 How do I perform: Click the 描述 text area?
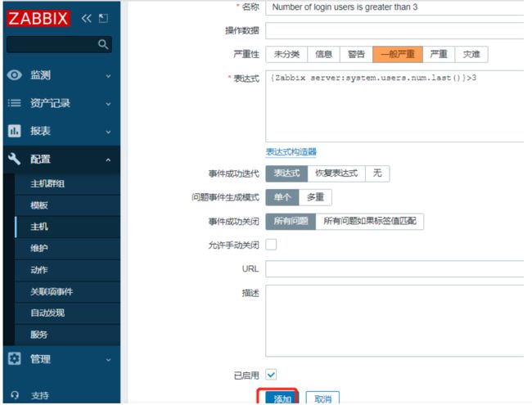[x=395, y=321]
